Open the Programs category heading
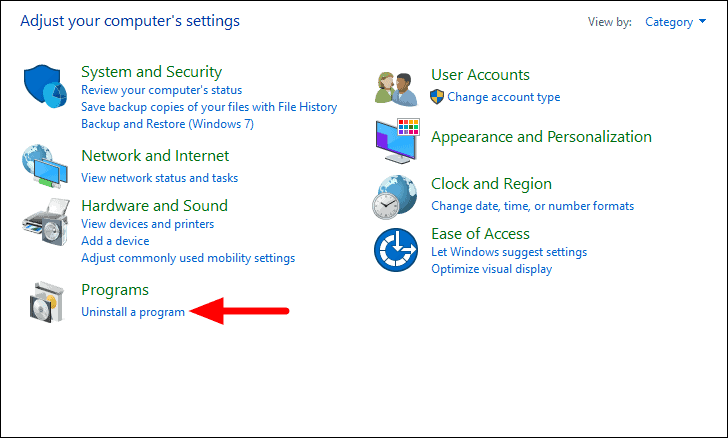 point(115,290)
